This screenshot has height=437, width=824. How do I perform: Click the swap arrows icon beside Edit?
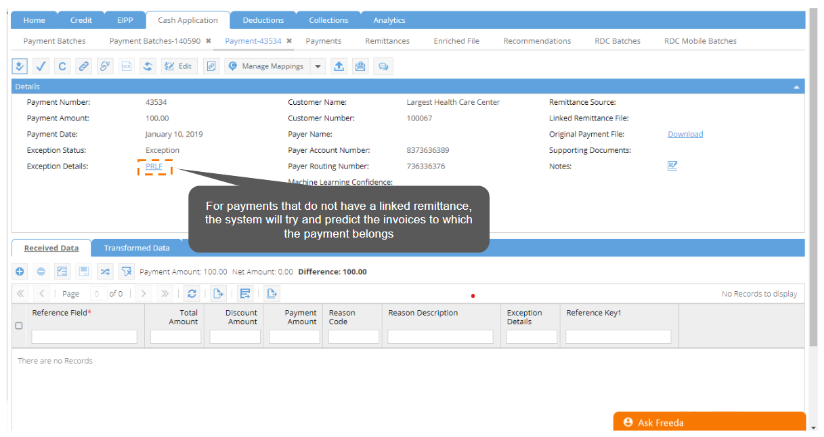(148, 66)
